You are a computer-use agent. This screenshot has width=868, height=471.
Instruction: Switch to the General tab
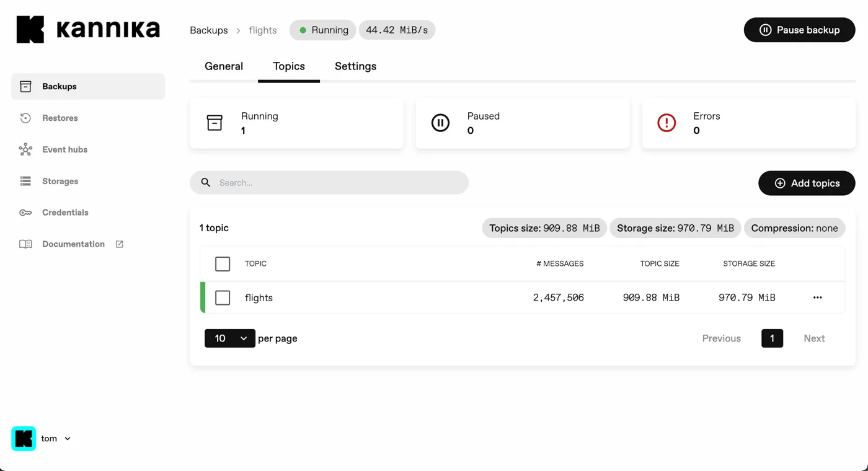coord(224,66)
